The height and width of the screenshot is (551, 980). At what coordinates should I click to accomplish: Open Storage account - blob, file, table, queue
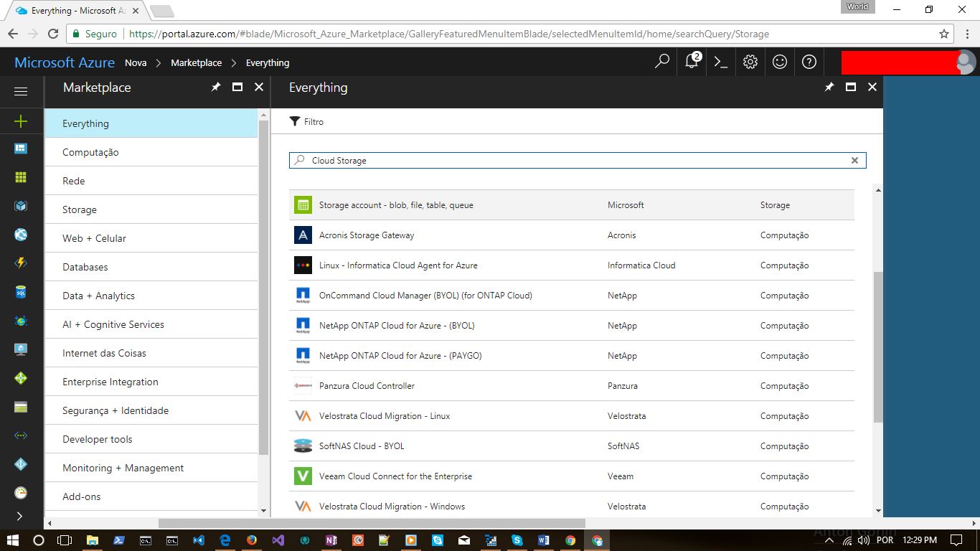572,205
